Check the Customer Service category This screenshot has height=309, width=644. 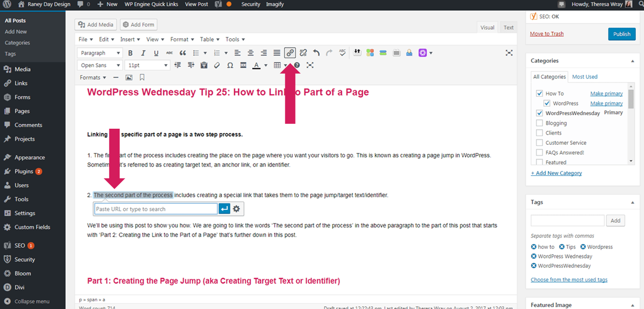tap(539, 143)
